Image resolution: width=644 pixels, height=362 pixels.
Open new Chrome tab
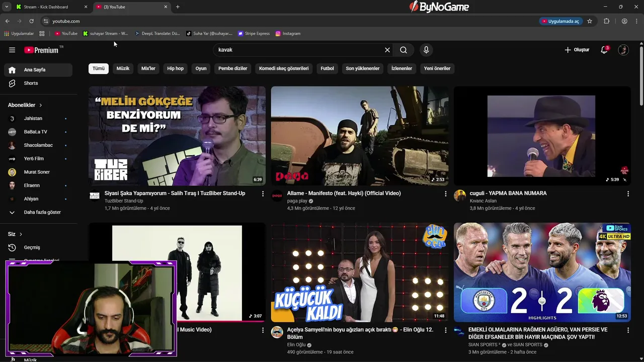click(x=178, y=7)
